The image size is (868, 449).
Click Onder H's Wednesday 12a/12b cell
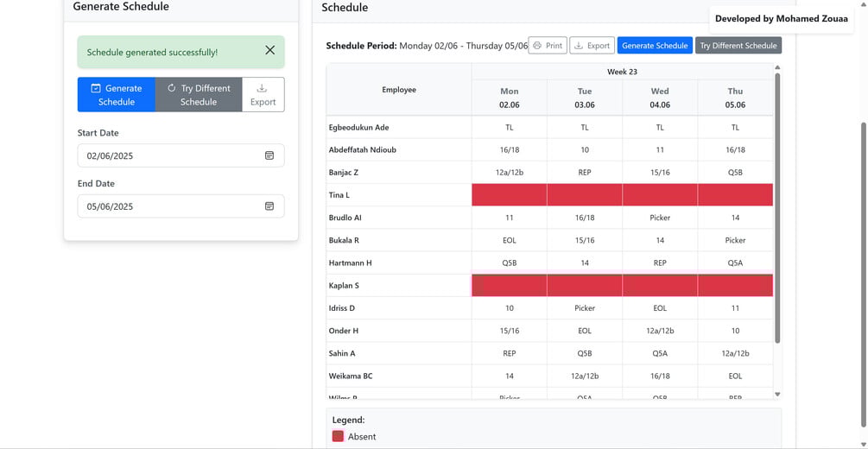coord(660,331)
